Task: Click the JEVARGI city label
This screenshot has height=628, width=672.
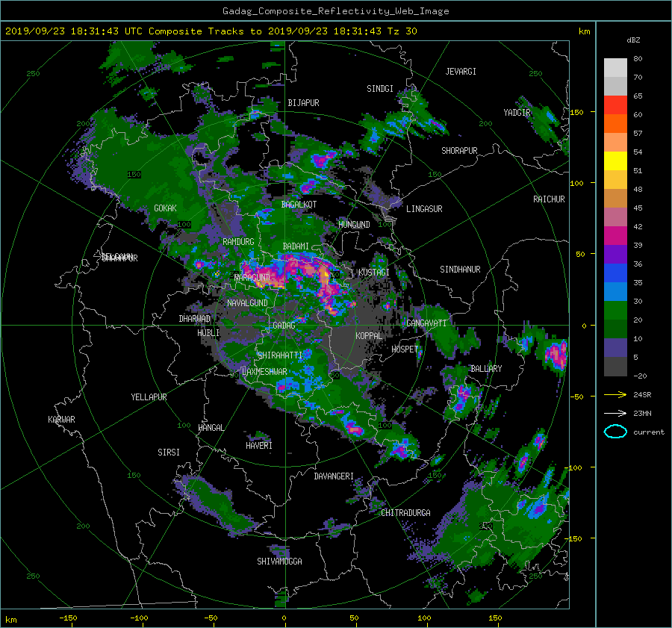Action: click(x=461, y=72)
